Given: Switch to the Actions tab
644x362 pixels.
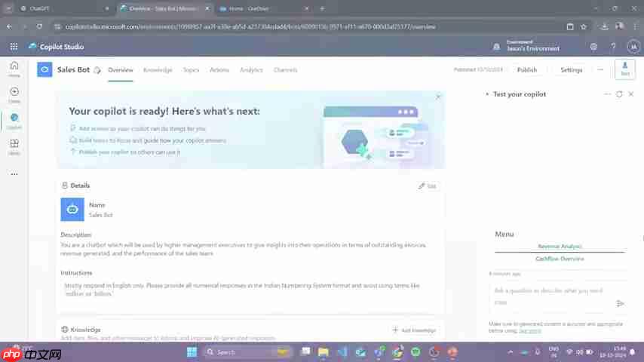Looking at the screenshot, I should pos(219,70).
